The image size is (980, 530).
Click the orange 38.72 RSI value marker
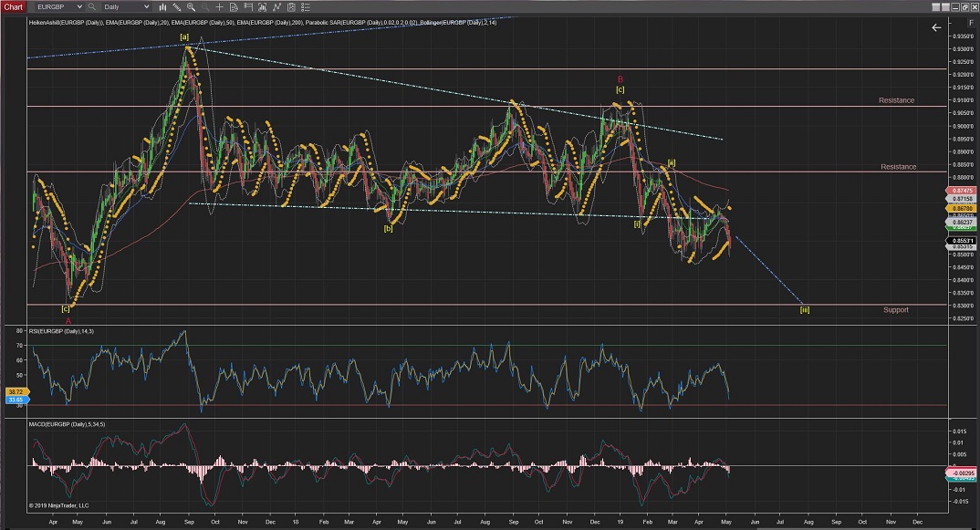tap(16, 392)
